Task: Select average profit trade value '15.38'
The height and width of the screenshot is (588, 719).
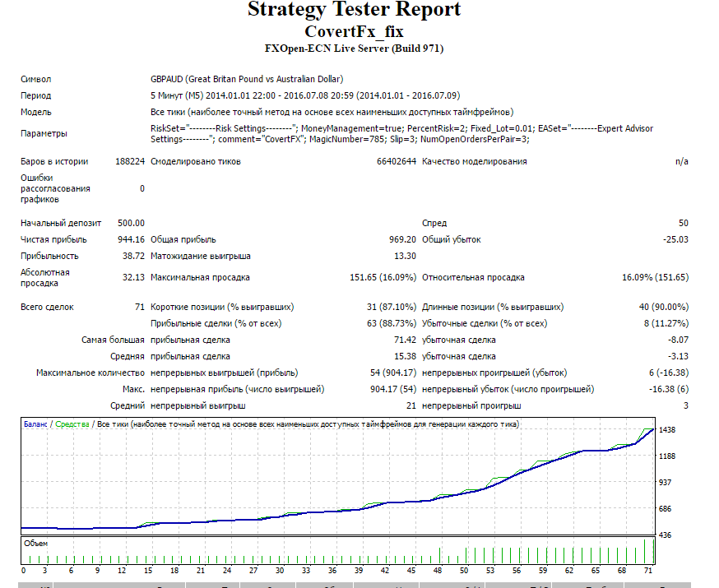Action: (405, 357)
